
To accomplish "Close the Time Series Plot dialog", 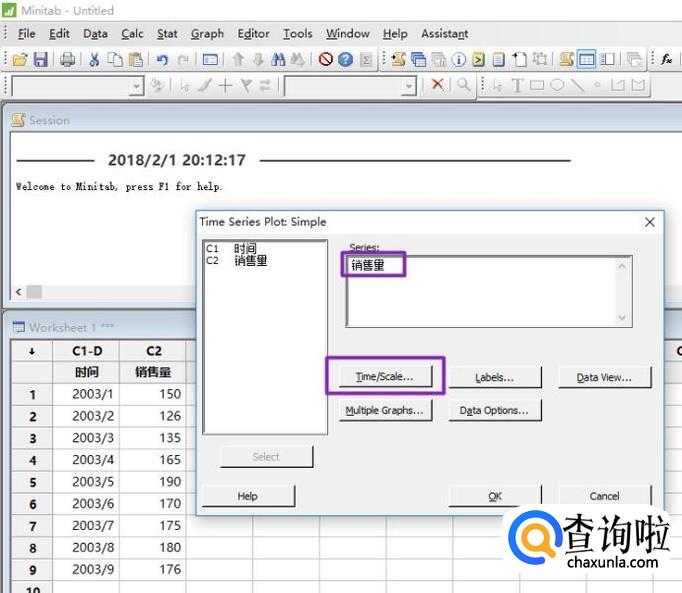I will pos(649,222).
